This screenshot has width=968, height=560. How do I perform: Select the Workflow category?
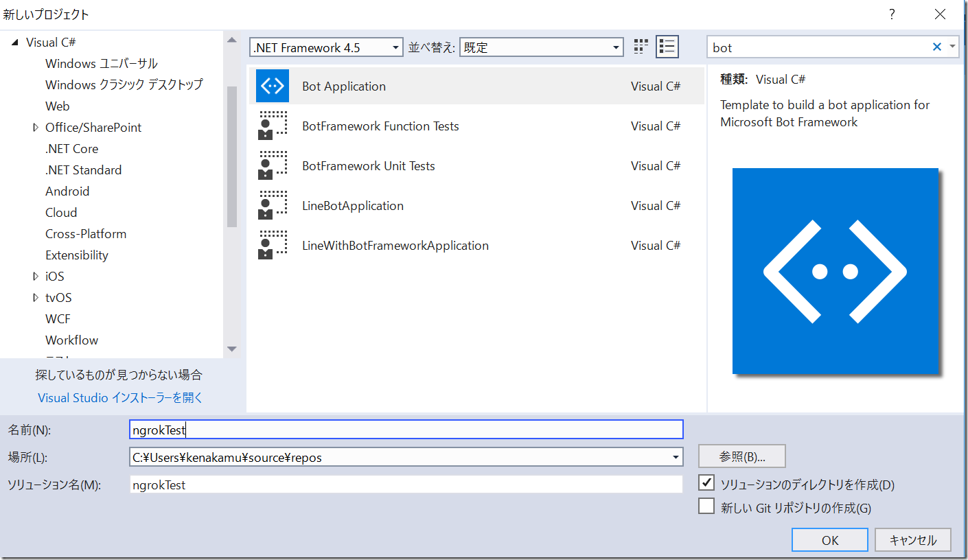pos(71,340)
